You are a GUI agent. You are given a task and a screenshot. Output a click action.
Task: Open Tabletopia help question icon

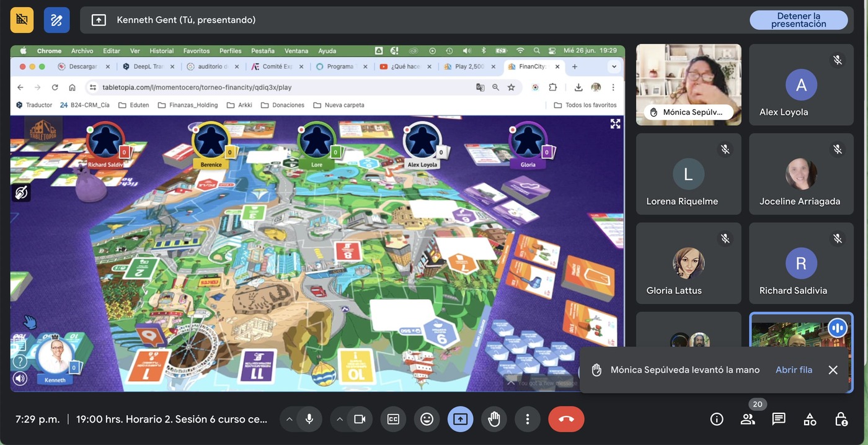[20, 361]
